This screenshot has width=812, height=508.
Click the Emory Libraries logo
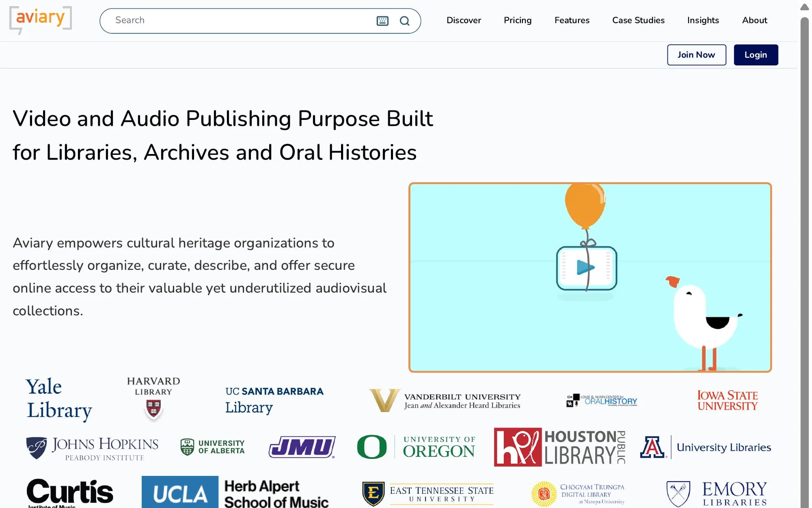click(717, 494)
